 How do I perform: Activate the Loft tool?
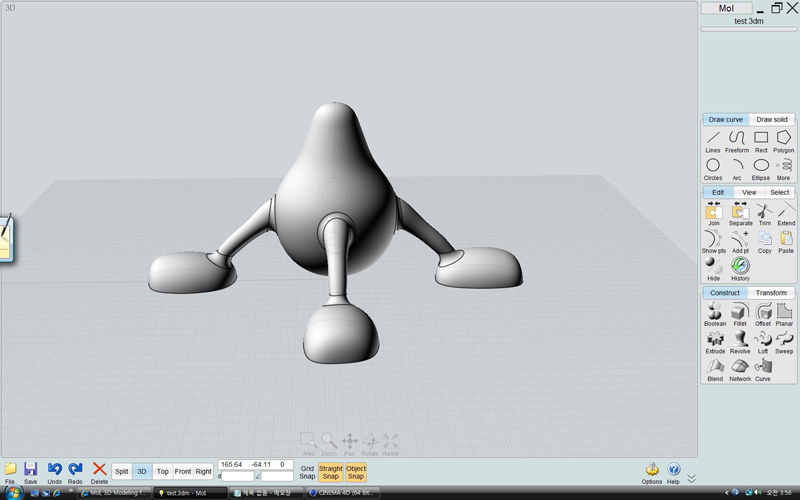click(x=763, y=342)
